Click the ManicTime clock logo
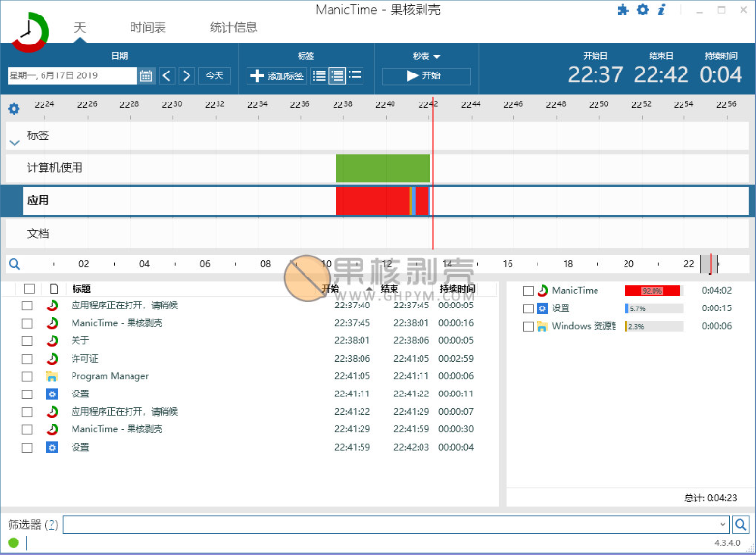The height and width of the screenshot is (555, 756). point(30,32)
